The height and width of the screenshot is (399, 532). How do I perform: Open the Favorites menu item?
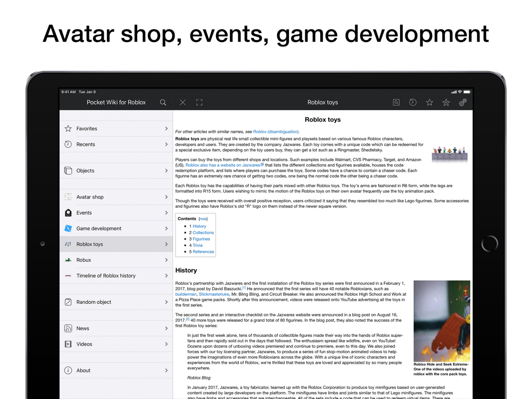point(116,129)
